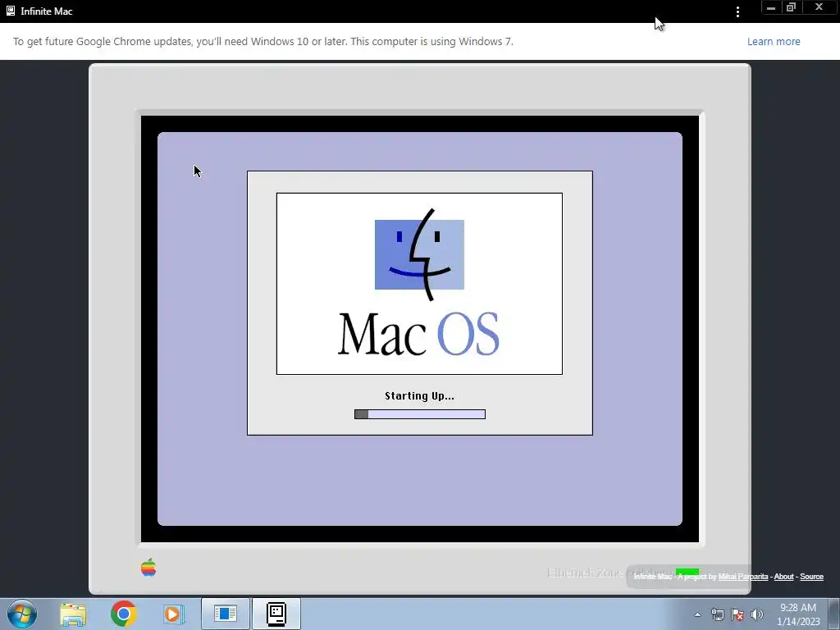Switch to the blue window taskbar app
Screen dimensions: 840x630
[x=226, y=614]
